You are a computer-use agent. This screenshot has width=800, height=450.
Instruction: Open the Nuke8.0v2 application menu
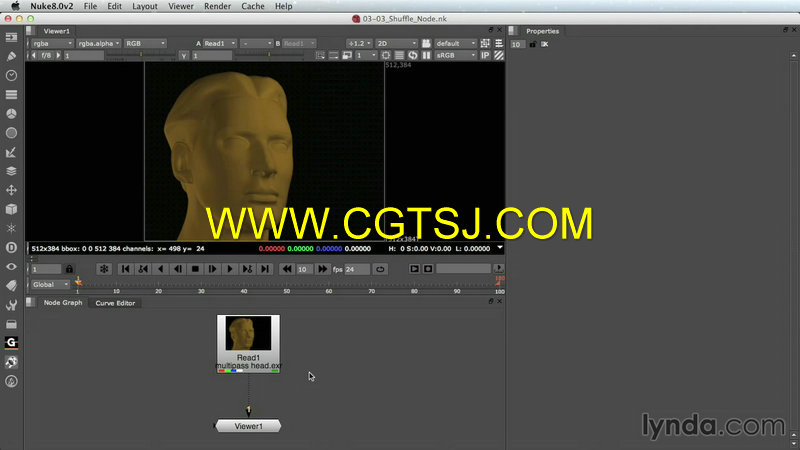52,6
